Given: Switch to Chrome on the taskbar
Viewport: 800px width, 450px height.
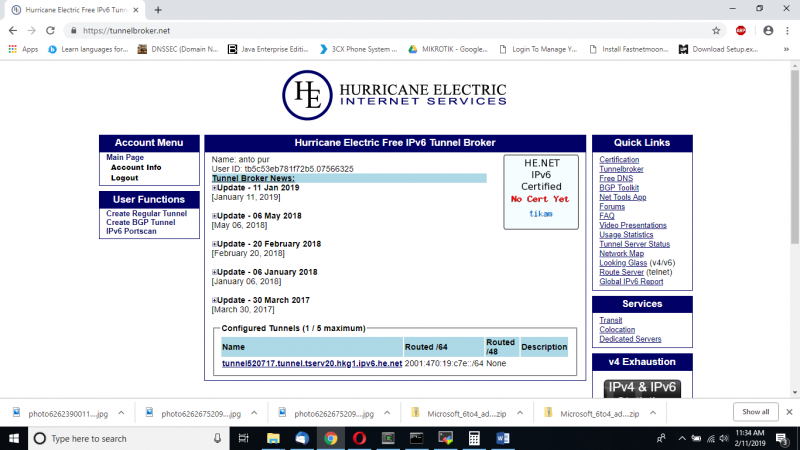Looking at the screenshot, I should tap(331, 438).
